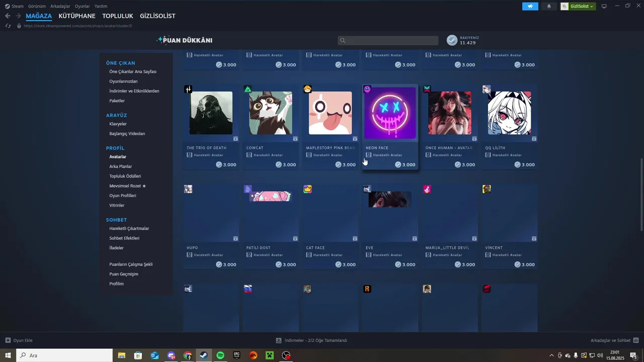
Task: Open the Windows Start menu
Action: click(8, 355)
